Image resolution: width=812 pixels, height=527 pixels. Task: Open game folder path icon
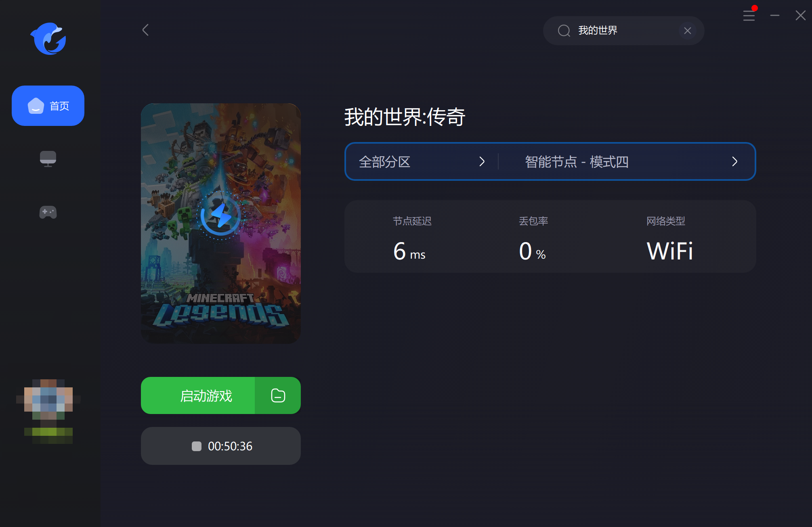tap(278, 395)
